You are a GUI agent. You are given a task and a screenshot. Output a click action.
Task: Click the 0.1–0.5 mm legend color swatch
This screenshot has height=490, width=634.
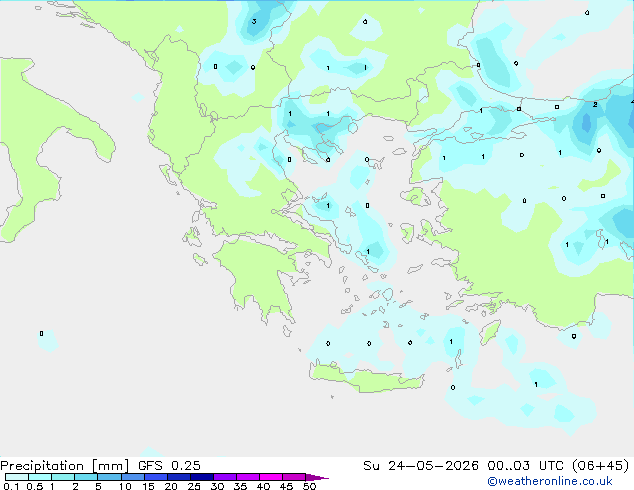(x=17, y=477)
